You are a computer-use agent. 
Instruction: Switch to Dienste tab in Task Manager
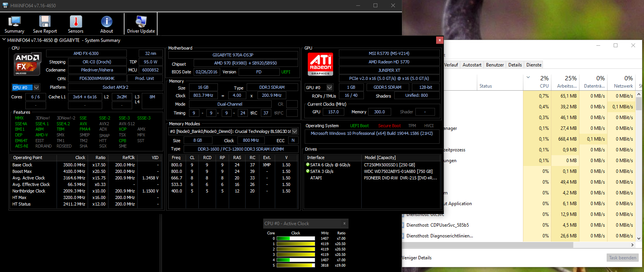click(534, 65)
